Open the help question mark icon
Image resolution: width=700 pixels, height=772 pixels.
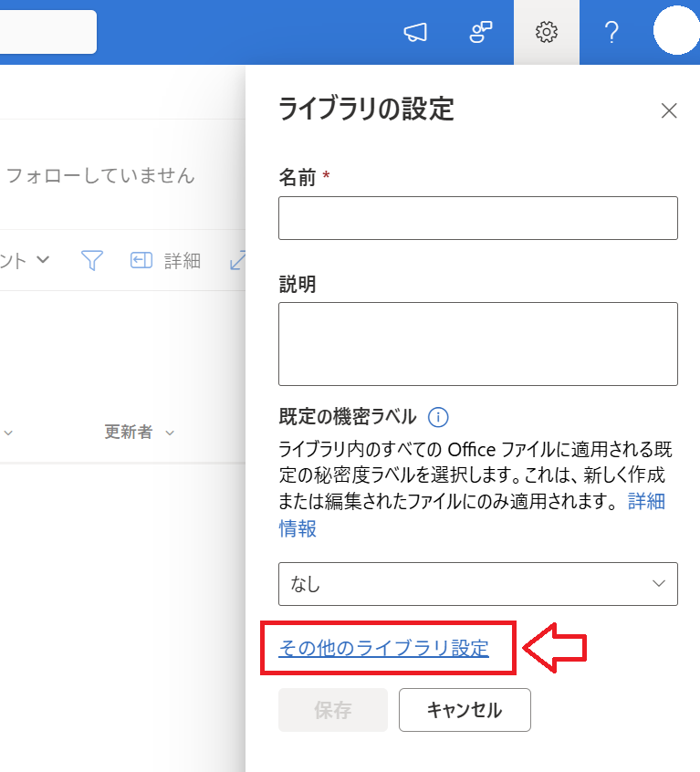point(611,33)
